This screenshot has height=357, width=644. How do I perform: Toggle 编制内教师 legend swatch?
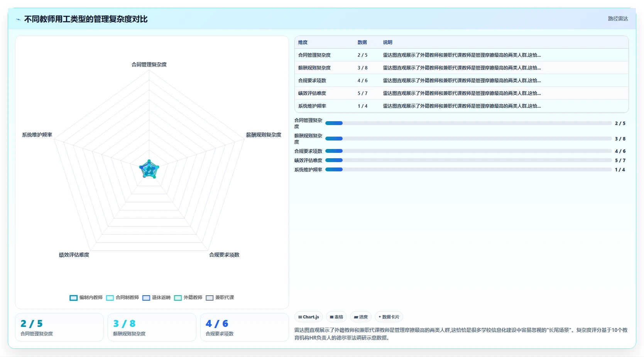pos(74,298)
